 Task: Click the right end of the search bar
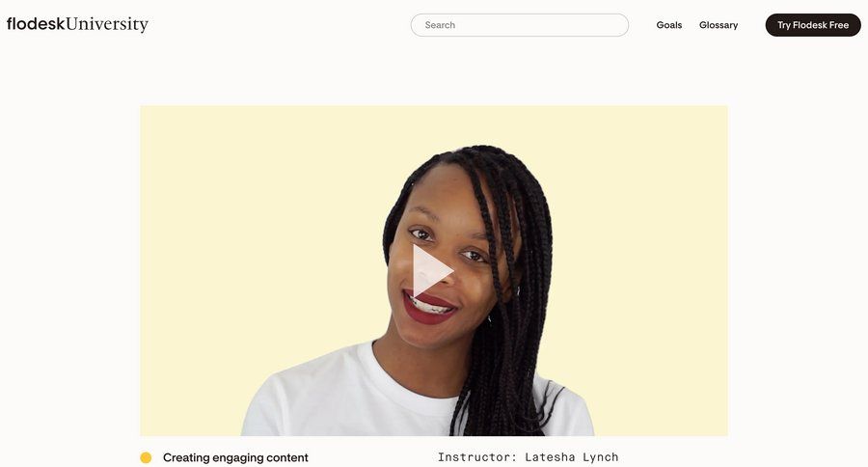614,25
